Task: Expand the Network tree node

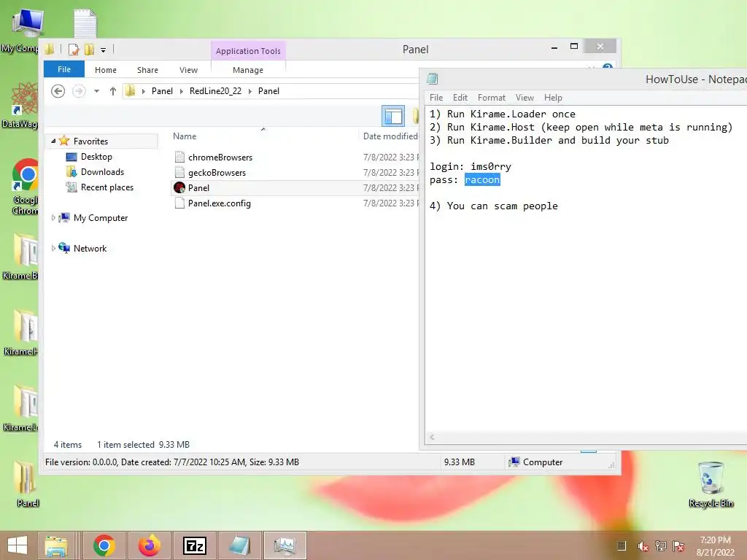Action: click(53, 248)
